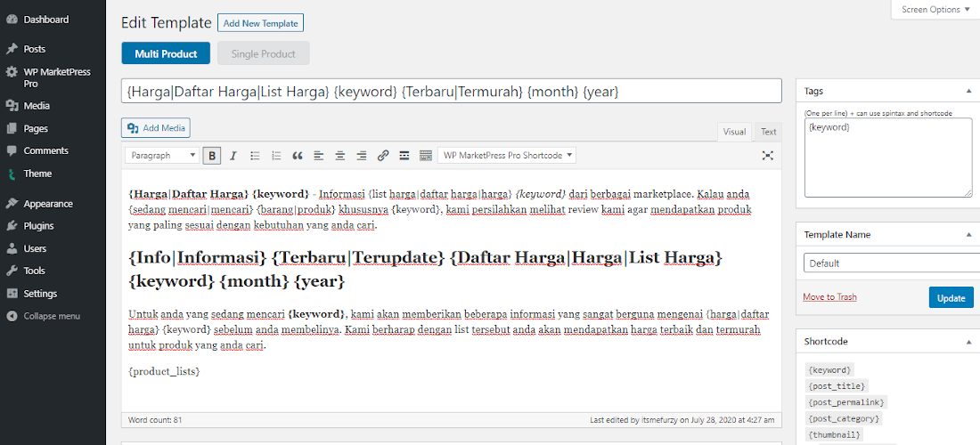This screenshot has width=980, height=445.
Task: Align text center
Action: click(x=340, y=156)
